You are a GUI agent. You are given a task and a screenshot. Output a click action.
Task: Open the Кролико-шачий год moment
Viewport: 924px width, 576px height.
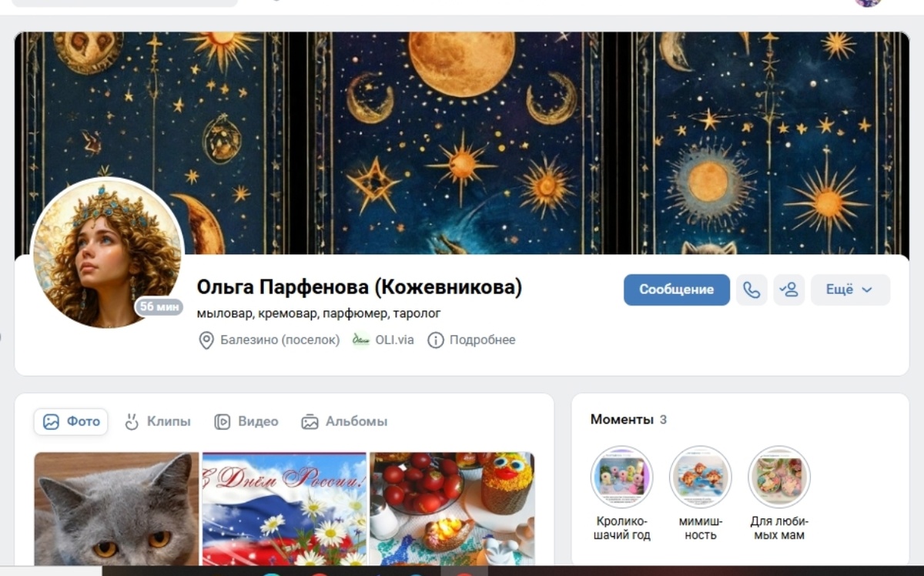(x=621, y=477)
